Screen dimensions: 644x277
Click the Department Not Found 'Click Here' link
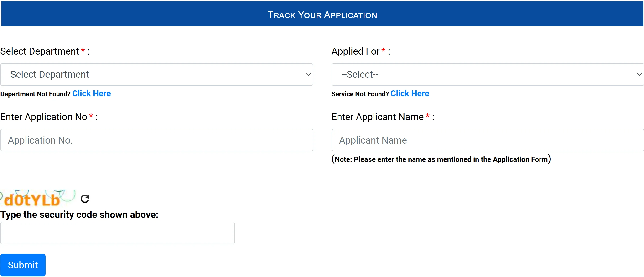coord(91,94)
